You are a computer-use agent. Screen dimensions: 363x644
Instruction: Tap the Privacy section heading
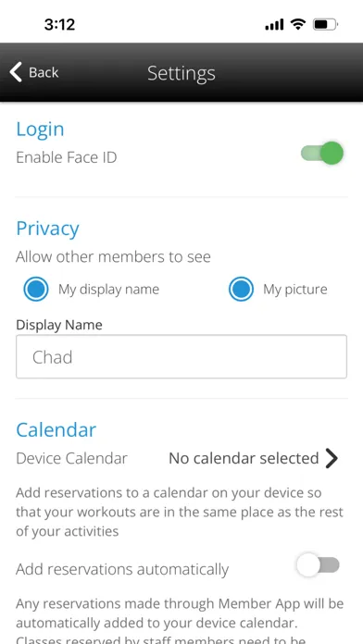[x=47, y=229]
